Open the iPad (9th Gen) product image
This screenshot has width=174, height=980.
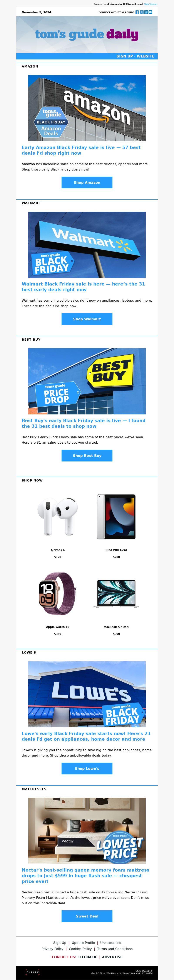tap(116, 517)
